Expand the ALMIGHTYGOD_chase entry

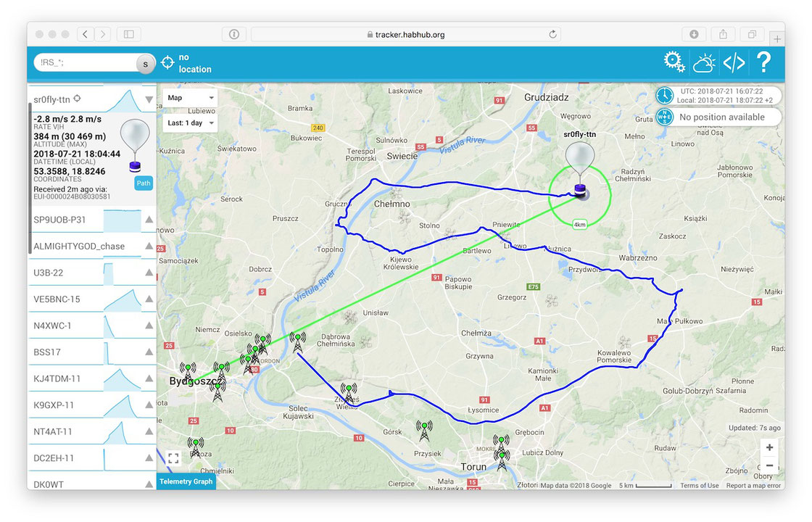click(149, 246)
